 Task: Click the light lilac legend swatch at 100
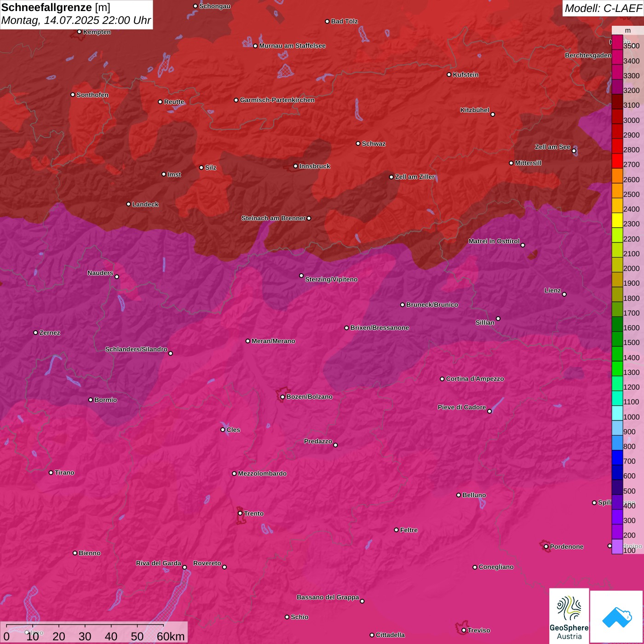[x=617, y=546]
